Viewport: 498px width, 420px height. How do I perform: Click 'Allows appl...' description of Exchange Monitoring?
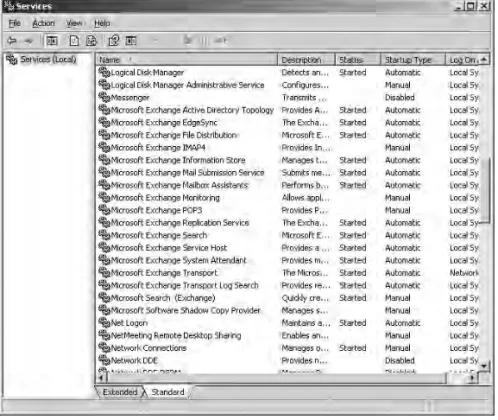[306, 197]
